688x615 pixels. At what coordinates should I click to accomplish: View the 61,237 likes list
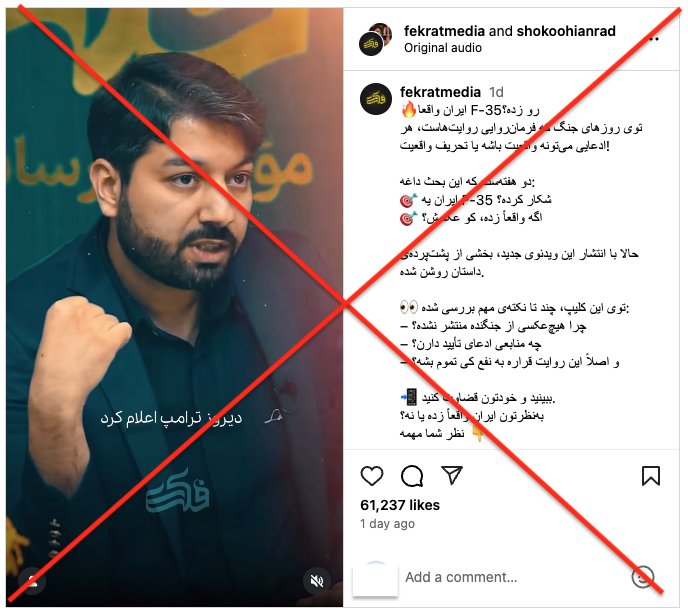coord(400,505)
